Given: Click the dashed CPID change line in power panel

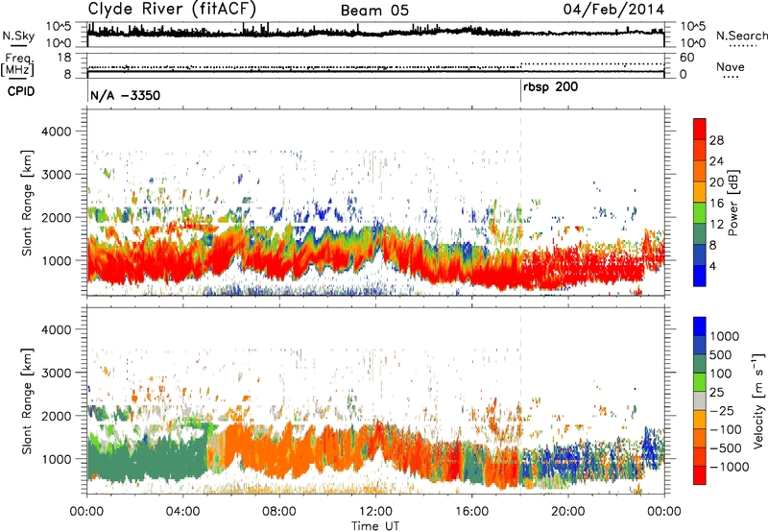Looking at the screenshot, I should [520, 203].
